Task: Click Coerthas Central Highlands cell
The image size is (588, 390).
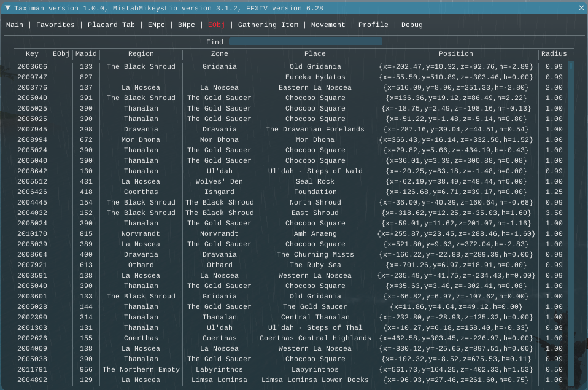Action: click(x=315, y=338)
